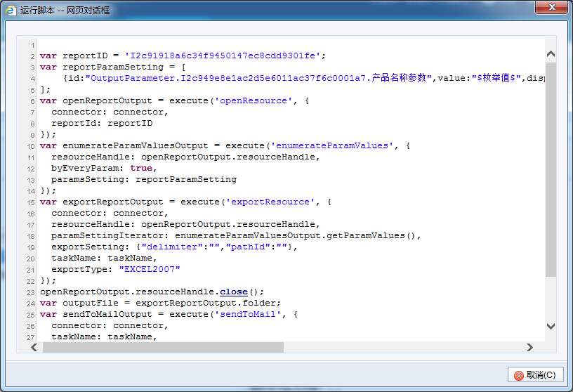Screen dimensions: 573x392
Task: Click the horizontal scrollbar thumb
Action: [x=163, y=347]
